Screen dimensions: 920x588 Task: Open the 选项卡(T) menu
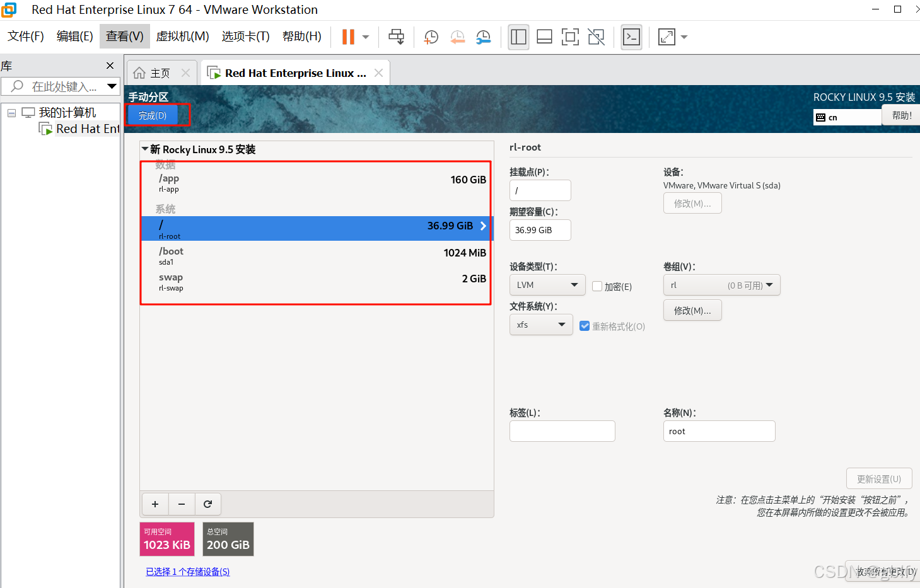(x=246, y=37)
